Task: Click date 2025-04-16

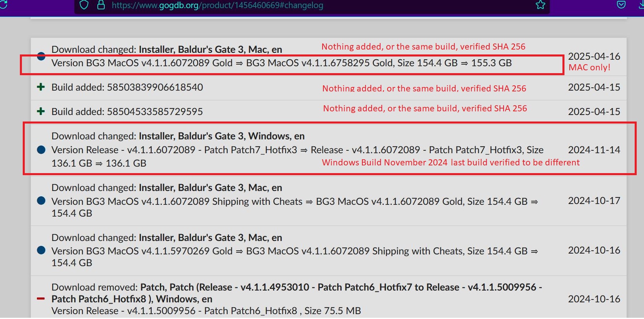Action: 594,56
